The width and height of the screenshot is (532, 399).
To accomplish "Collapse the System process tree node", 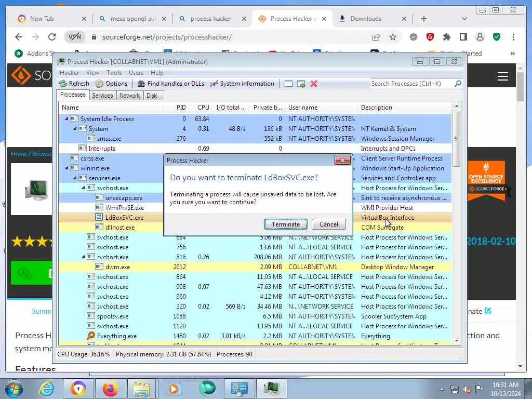I will (75, 129).
